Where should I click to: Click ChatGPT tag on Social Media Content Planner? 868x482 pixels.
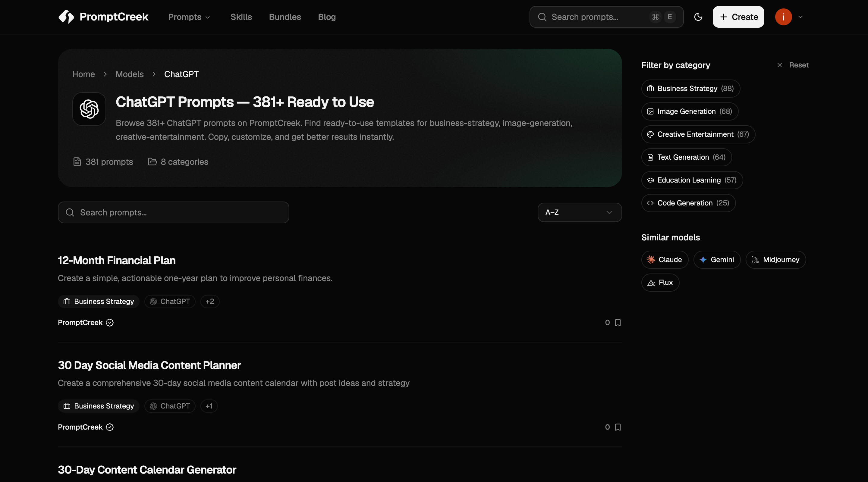[170, 406]
